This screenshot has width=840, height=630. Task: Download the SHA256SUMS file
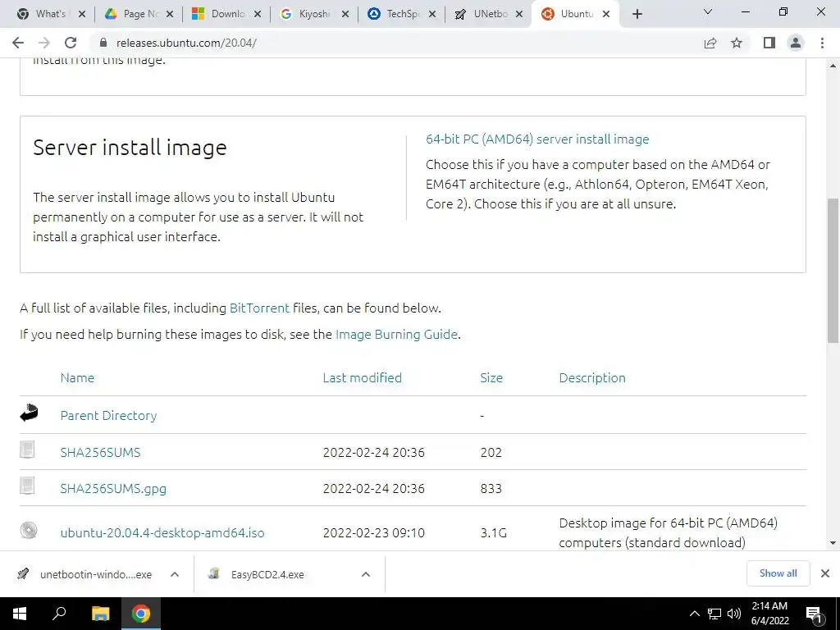(x=100, y=452)
